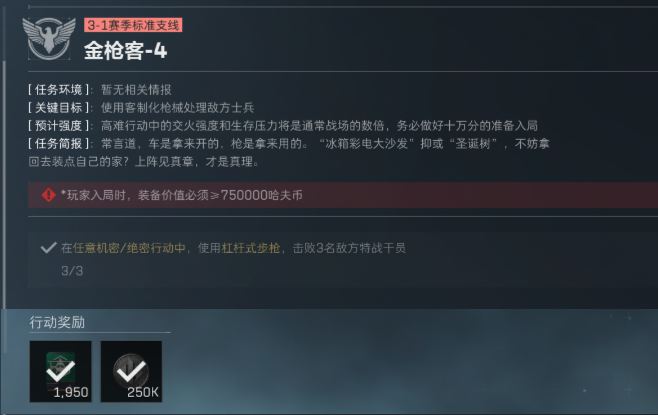Click the 任务环境 label row
658x415 pixels.
[100, 90]
